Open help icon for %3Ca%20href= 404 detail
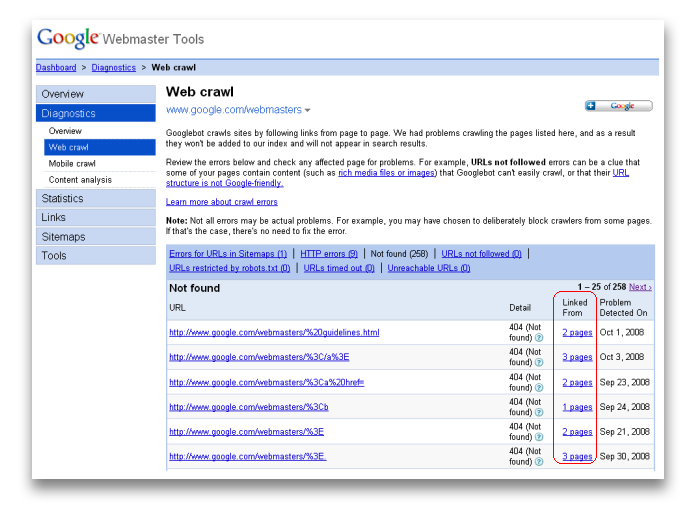This screenshot has height=512, width=694. [x=539, y=388]
